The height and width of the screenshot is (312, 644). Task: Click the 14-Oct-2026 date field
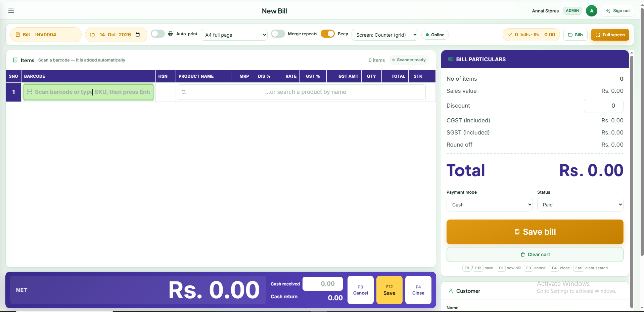pos(116,35)
